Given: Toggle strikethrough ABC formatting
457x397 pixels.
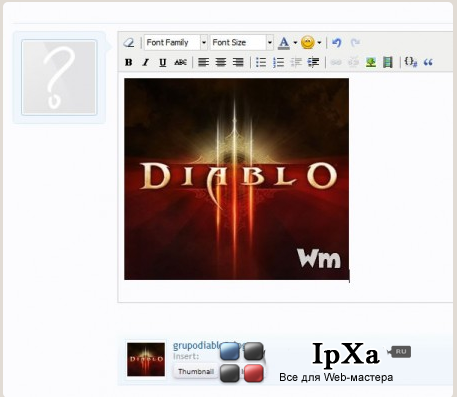Looking at the screenshot, I should pos(180,62).
